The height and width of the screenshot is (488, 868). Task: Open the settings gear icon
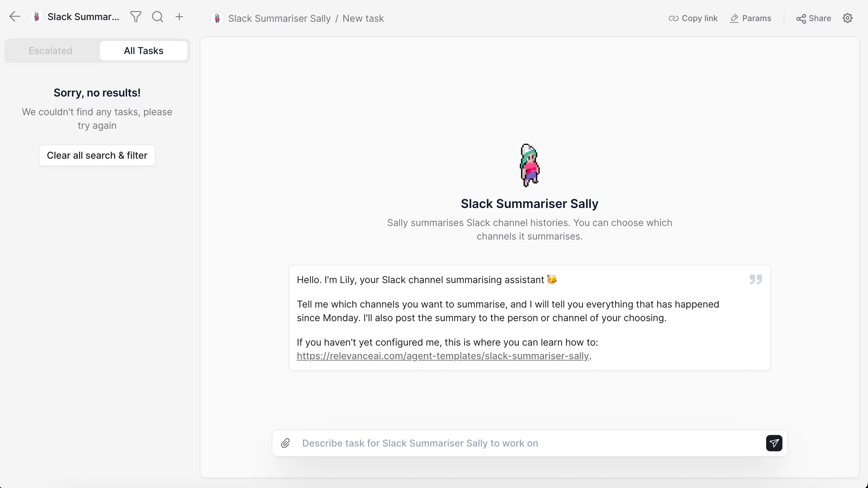848,18
